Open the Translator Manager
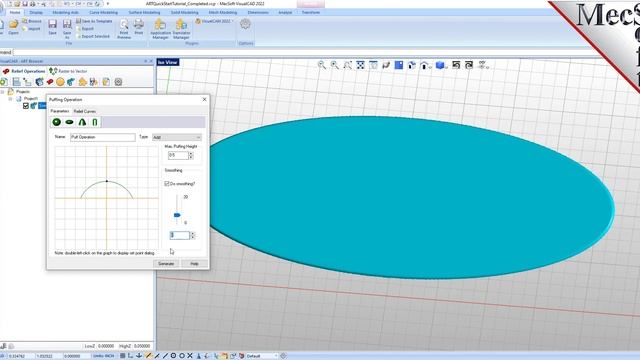640x360 pixels. coord(181,29)
